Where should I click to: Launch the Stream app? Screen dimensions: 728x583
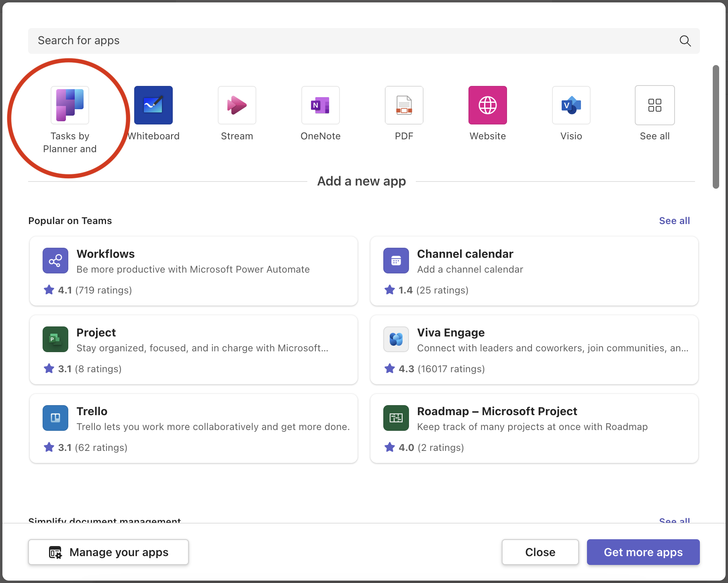pyautogui.click(x=237, y=105)
